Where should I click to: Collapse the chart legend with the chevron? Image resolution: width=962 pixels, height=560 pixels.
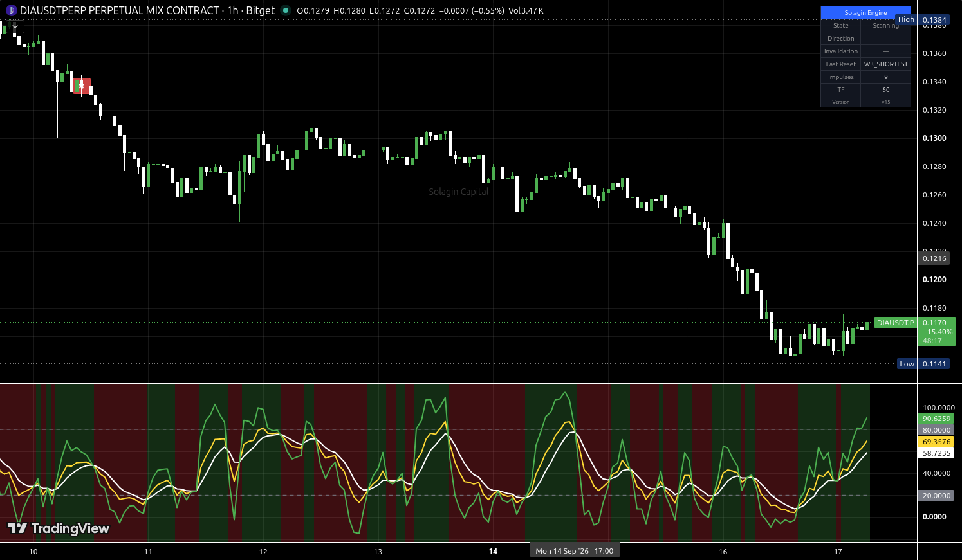tap(15, 26)
